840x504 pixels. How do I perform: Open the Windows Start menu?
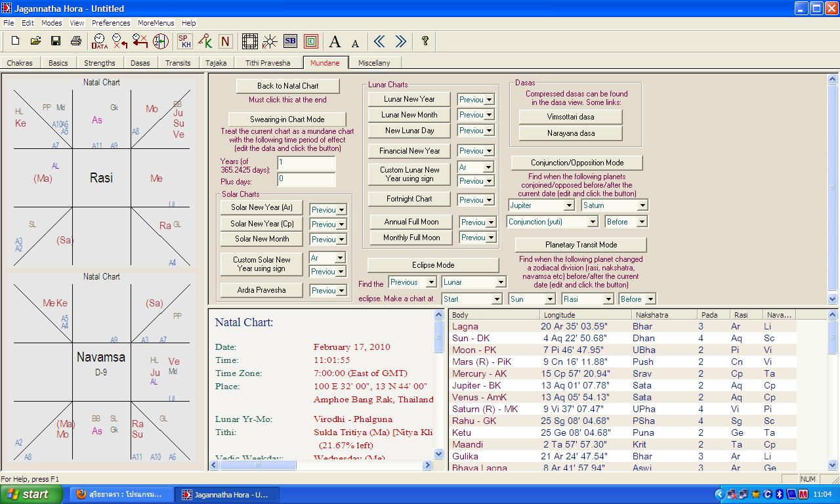31,494
